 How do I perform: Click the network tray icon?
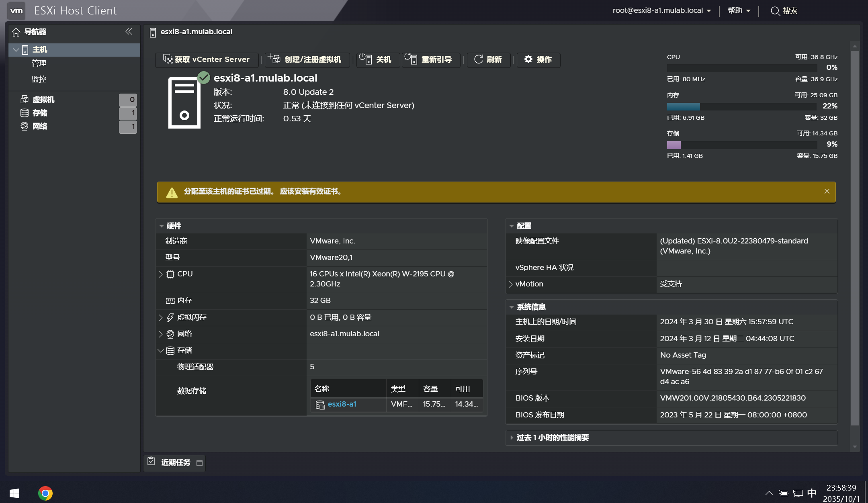click(x=798, y=493)
